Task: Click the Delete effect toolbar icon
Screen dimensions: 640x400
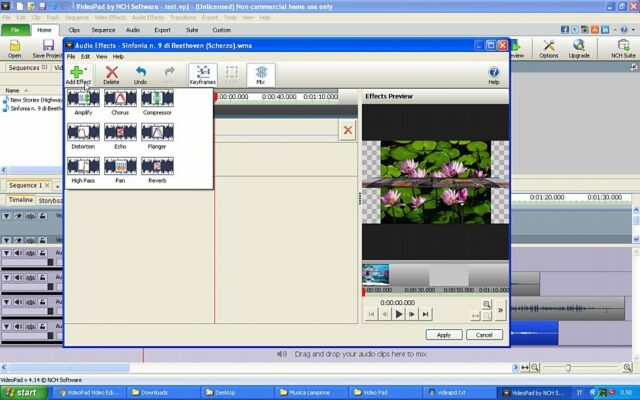Action: coord(112,74)
